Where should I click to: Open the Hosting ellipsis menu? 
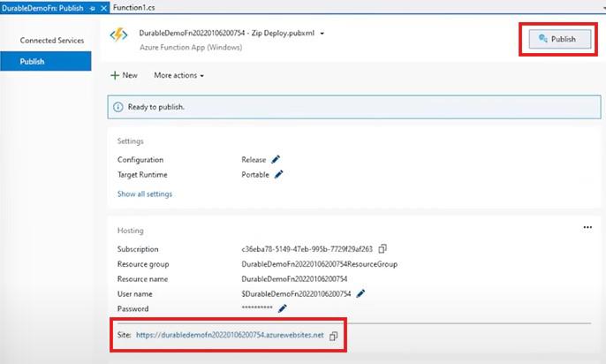point(587,227)
